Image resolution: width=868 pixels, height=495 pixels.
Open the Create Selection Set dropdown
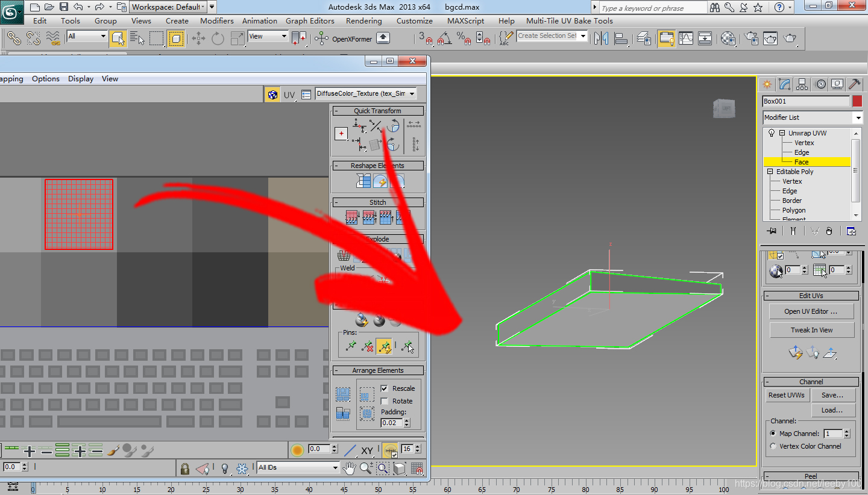552,36
